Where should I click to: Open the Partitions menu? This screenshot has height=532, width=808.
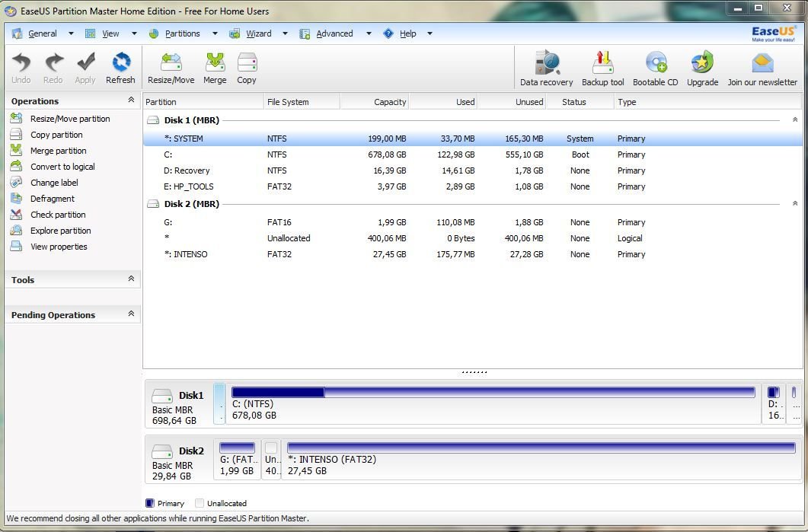[x=183, y=33]
